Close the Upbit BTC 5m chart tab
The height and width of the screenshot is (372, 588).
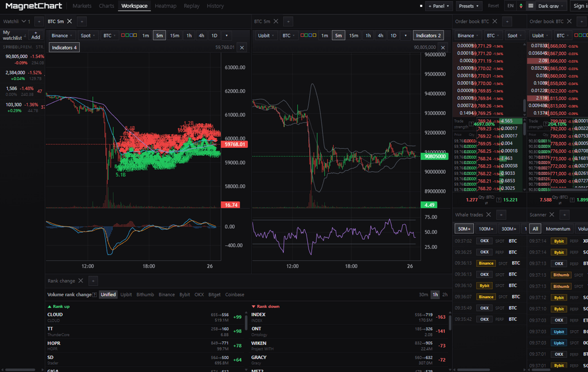coord(276,22)
